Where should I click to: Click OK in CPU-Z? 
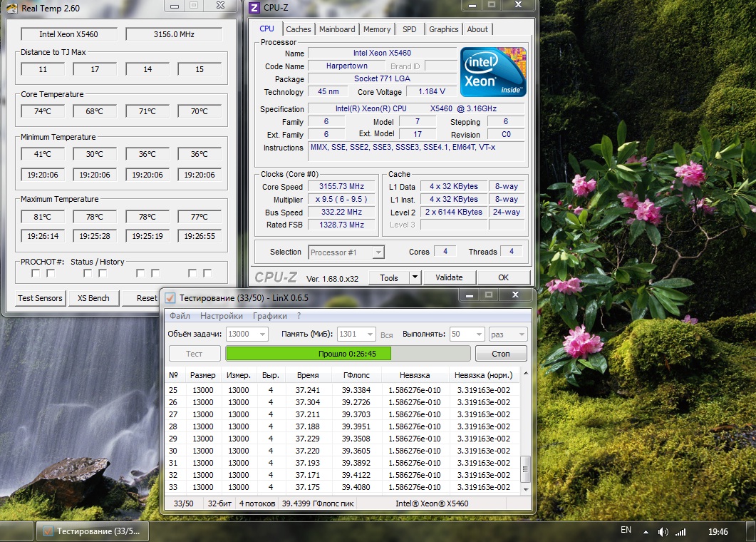503,277
